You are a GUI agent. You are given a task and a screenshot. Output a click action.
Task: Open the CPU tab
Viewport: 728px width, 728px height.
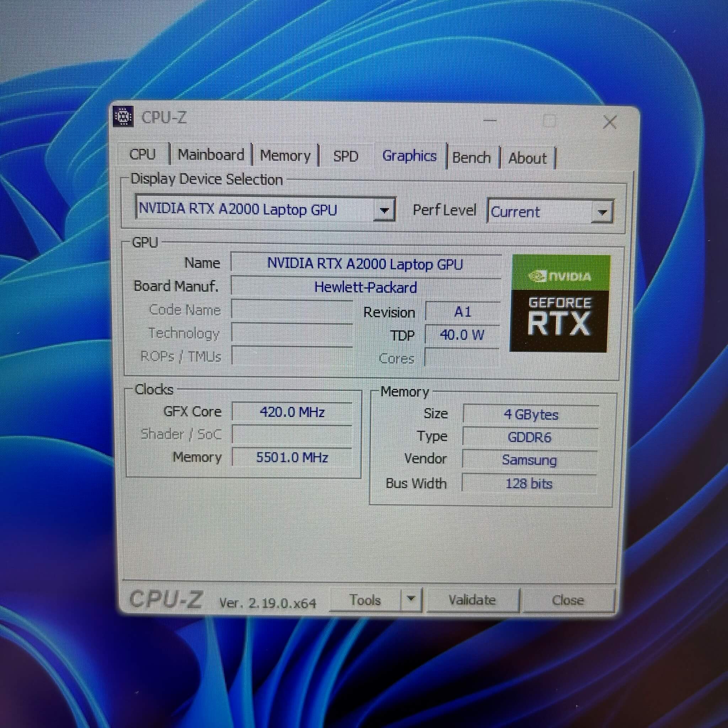click(143, 154)
